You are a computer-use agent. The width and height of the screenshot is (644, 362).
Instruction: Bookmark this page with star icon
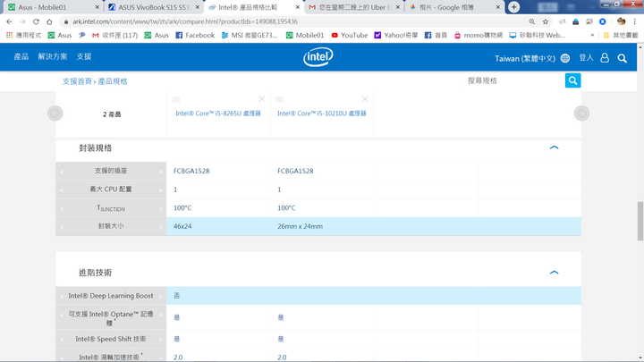(546, 21)
